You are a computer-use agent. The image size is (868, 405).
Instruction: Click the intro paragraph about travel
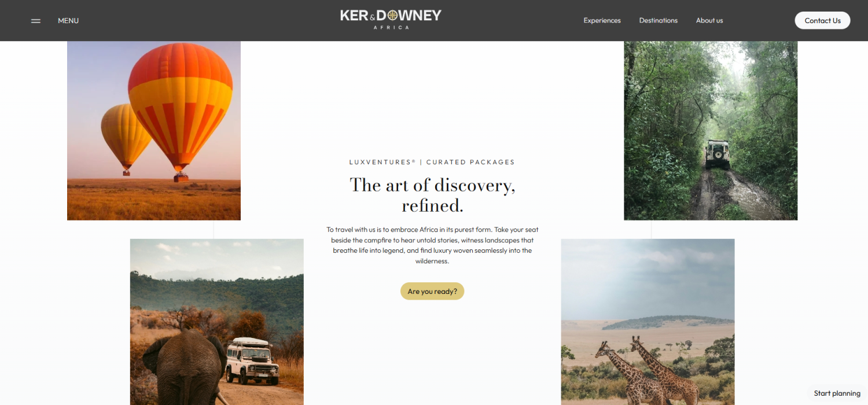432,245
